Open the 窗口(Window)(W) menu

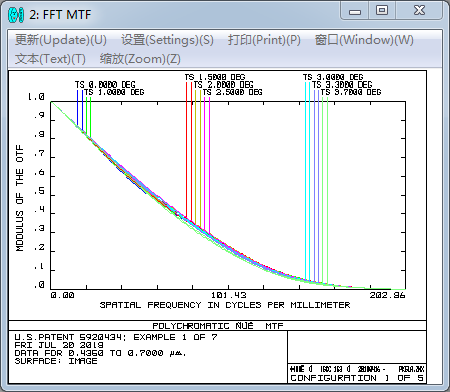[x=364, y=40]
